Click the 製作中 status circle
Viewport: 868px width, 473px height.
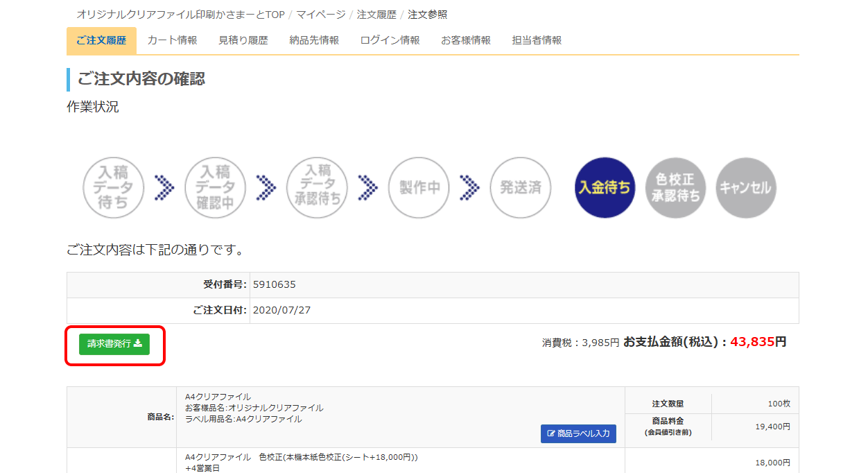click(x=419, y=187)
